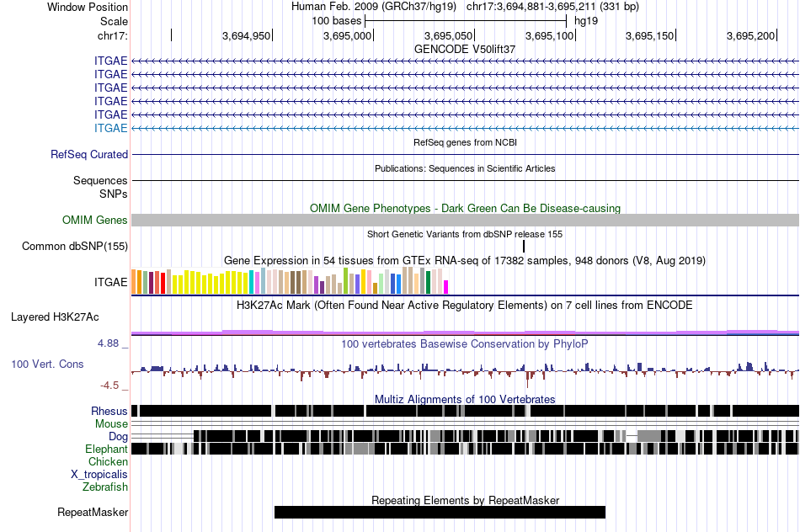The width and height of the screenshot is (800, 532).
Task: Click the Elephant alignment label
Action: [x=106, y=449]
